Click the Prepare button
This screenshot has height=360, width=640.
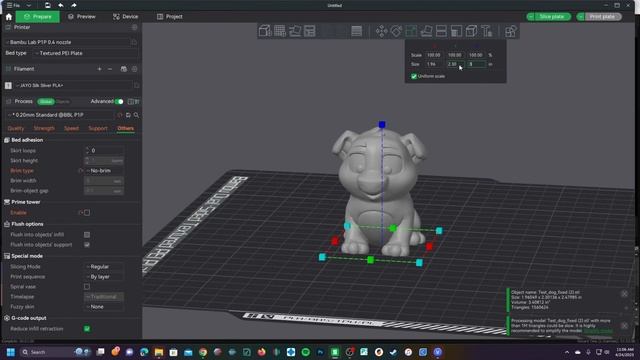click(x=38, y=17)
